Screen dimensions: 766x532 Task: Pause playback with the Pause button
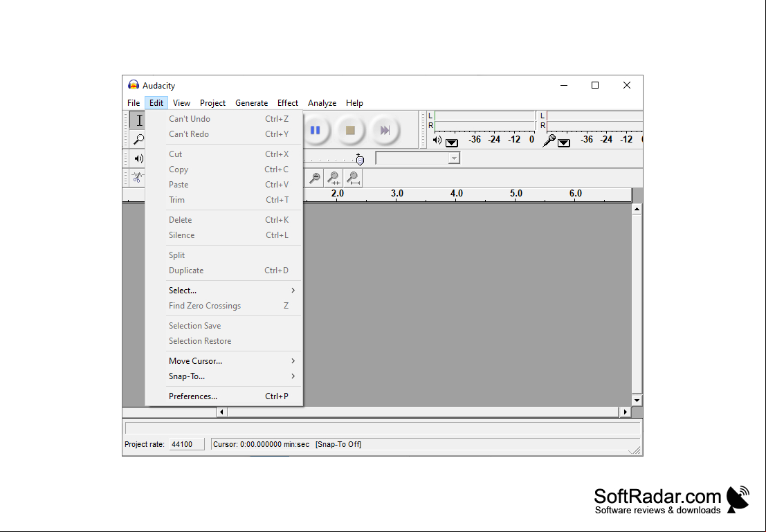click(x=316, y=130)
